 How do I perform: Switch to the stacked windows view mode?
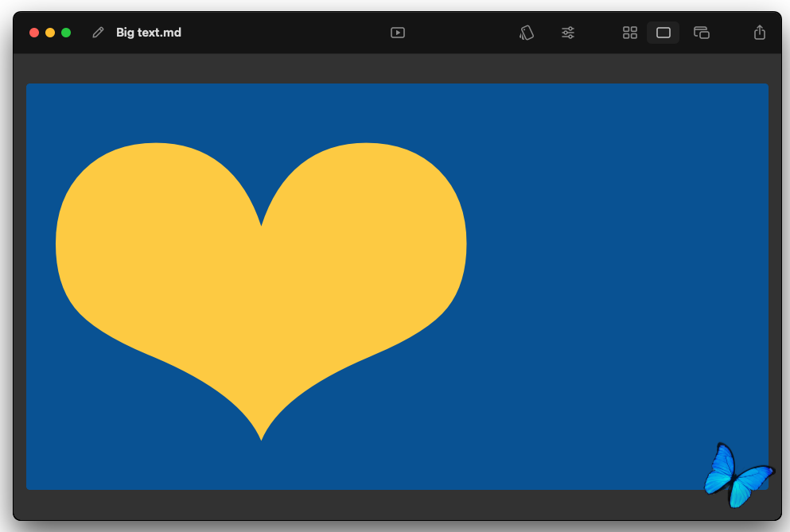coord(701,33)
